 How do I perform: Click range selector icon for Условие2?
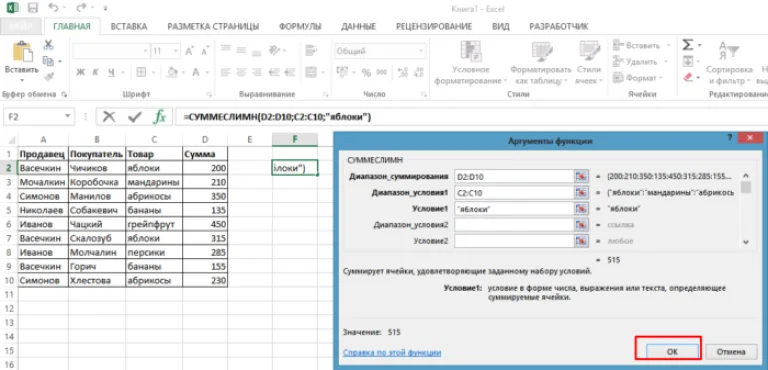pyautogui.click(x=581, y=241)
